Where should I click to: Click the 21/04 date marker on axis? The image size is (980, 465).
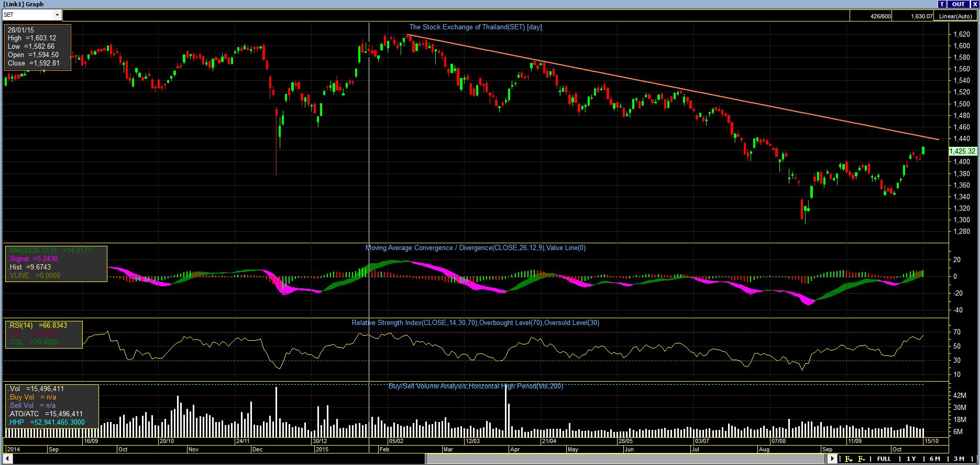coord(549,441)
